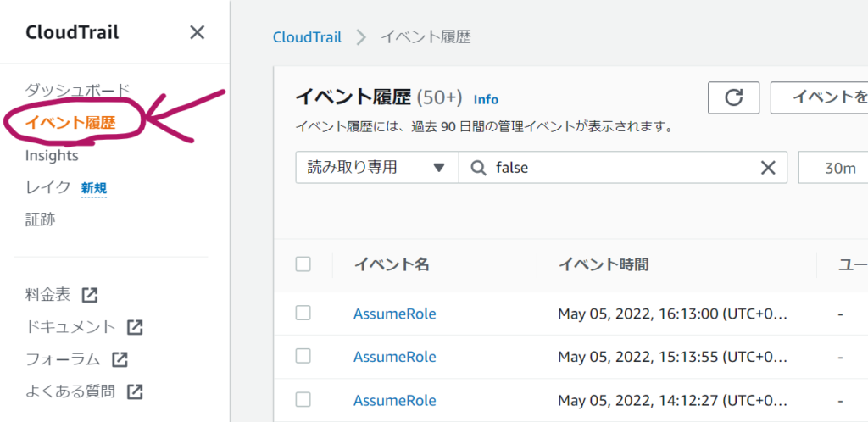
Task: Check the 14:12:27 AssumeRole event row
Action: (x=303, y=399)
